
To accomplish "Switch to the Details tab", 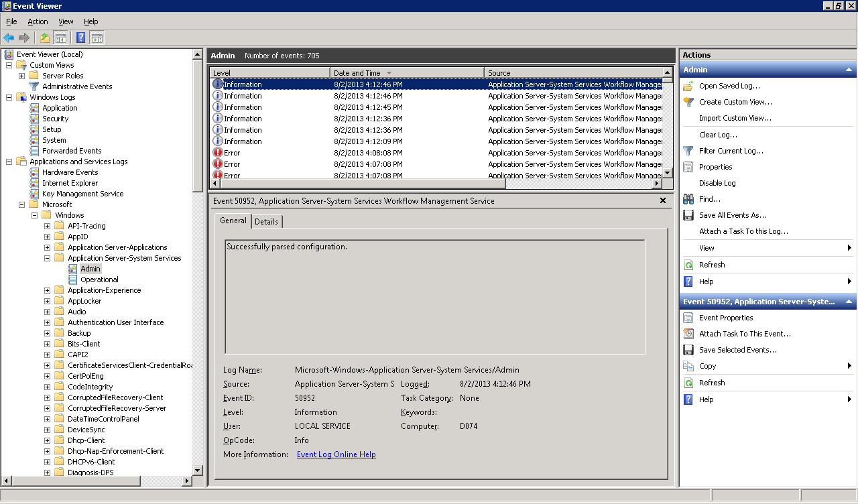I will (266, 220).
